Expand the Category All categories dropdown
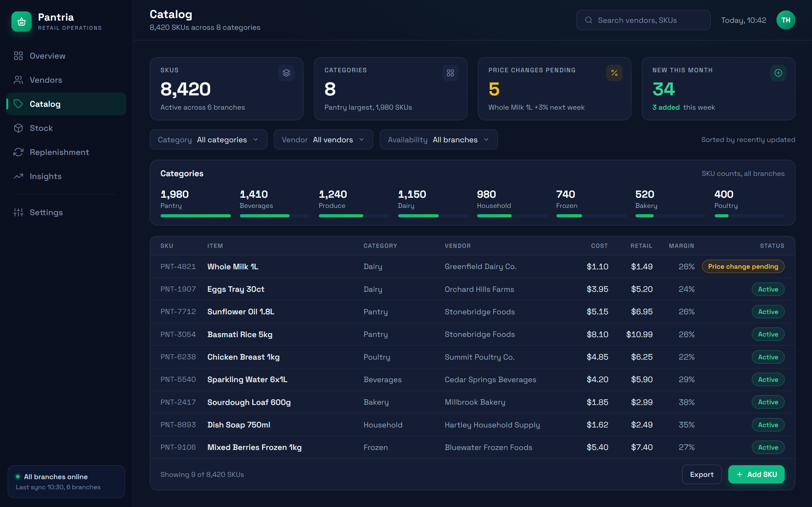Screen dimensions: 812x507 pyautogui.click(x=208, y=139)
